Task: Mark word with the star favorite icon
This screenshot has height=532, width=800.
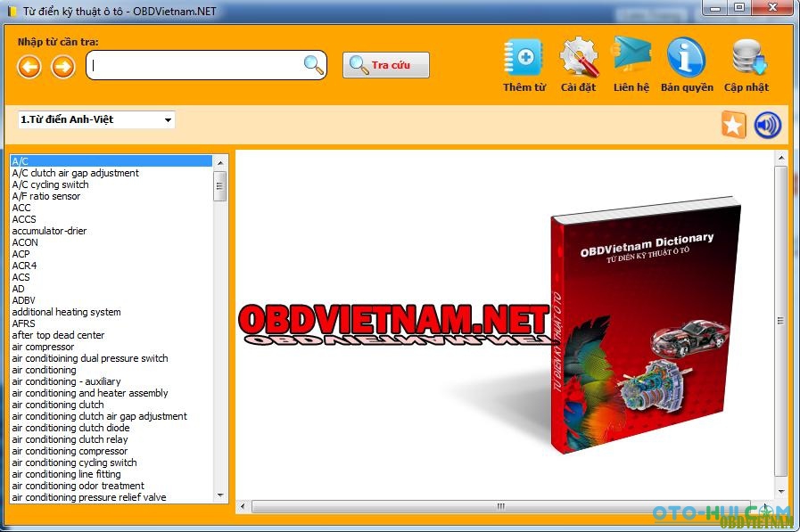Action: click(734, 125)
